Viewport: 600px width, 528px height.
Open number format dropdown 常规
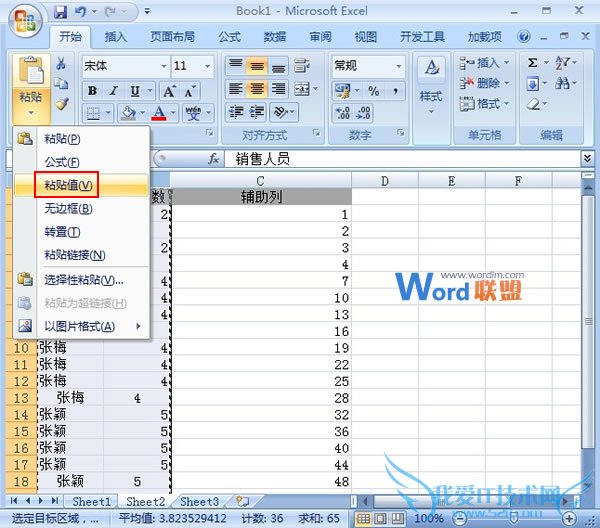[x=399, y=66]
